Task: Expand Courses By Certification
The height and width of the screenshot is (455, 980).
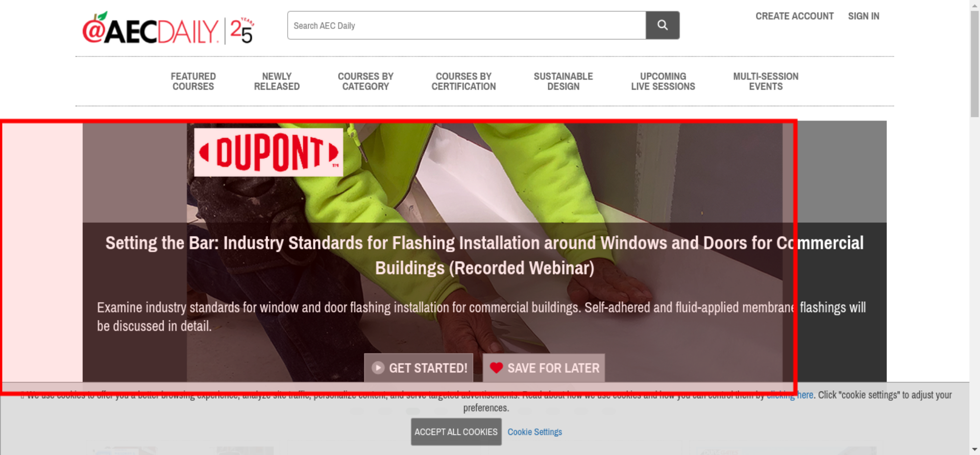Action: [464, 81]
